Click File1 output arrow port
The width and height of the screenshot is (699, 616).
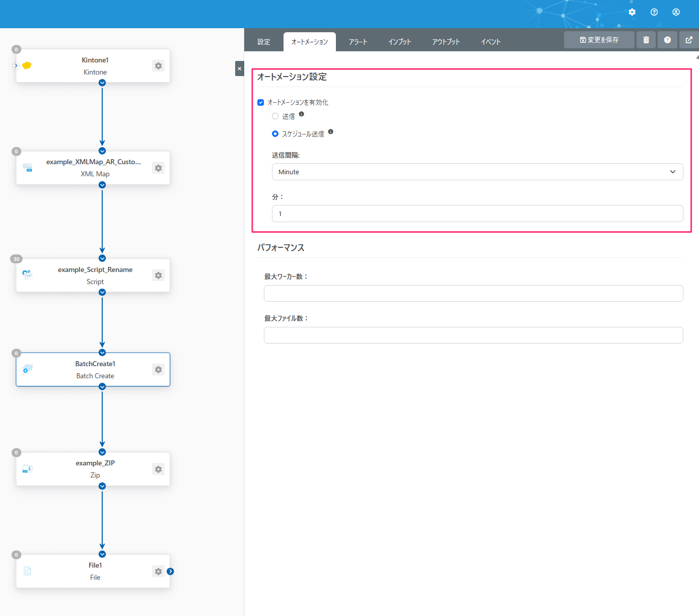(x=170, y=571)
